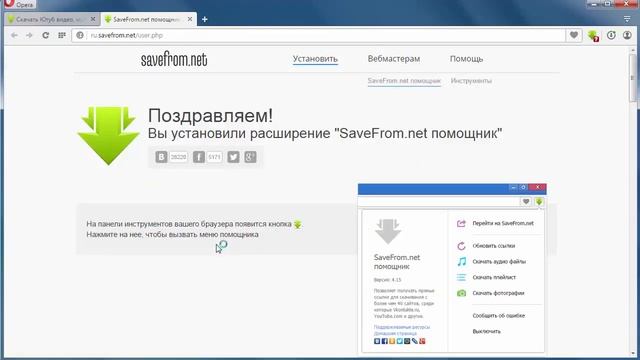Screen dimensions: 640x360
Task: Click the Facebook share counter
Action: pyautogui.click(x=215, y=157)
